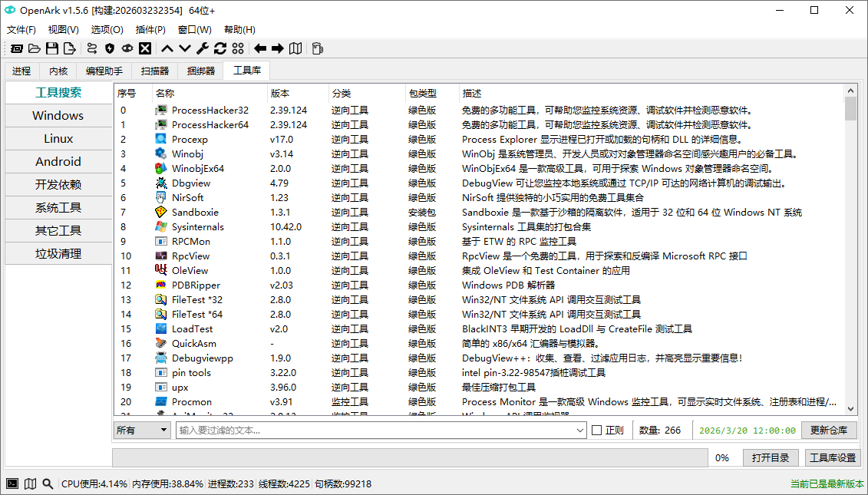Click the 更新仓库 button
868x495 pixels.
click(x=829, y=430)
